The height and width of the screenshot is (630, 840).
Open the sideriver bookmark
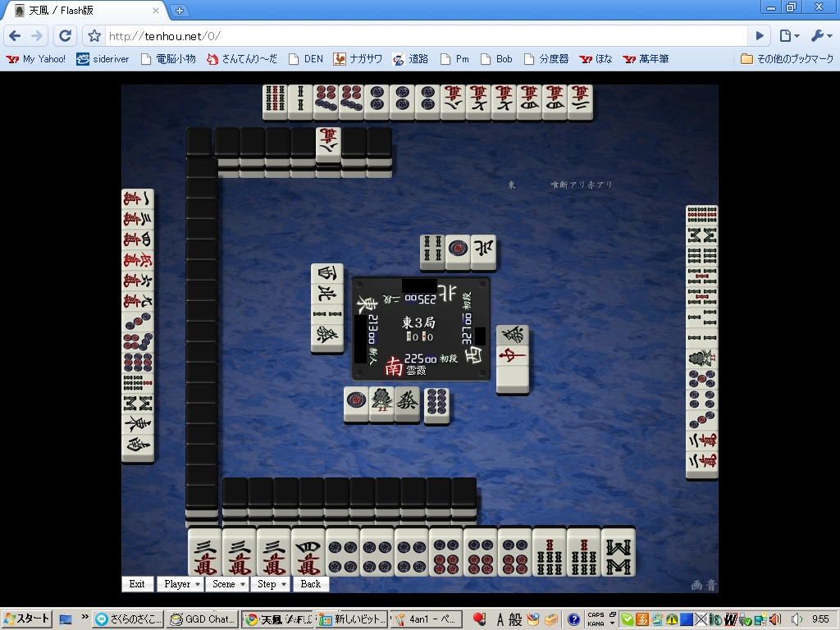coord(103,59)
